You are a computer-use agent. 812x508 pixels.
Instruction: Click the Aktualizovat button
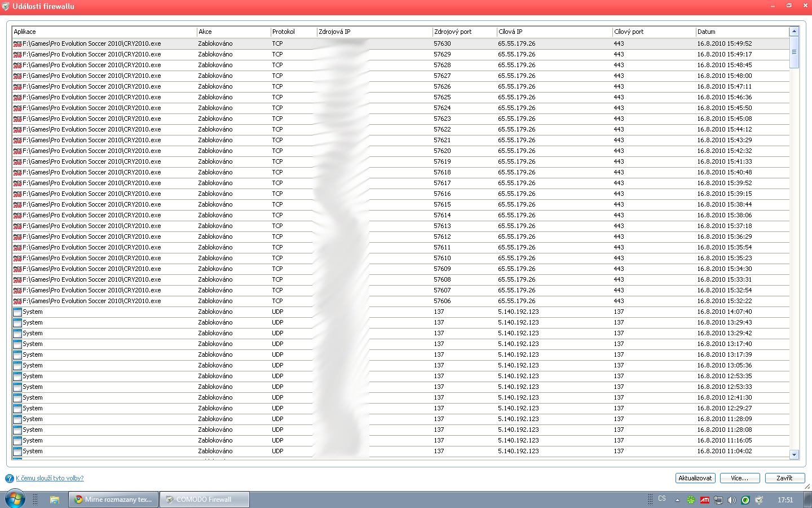(695, 478)
